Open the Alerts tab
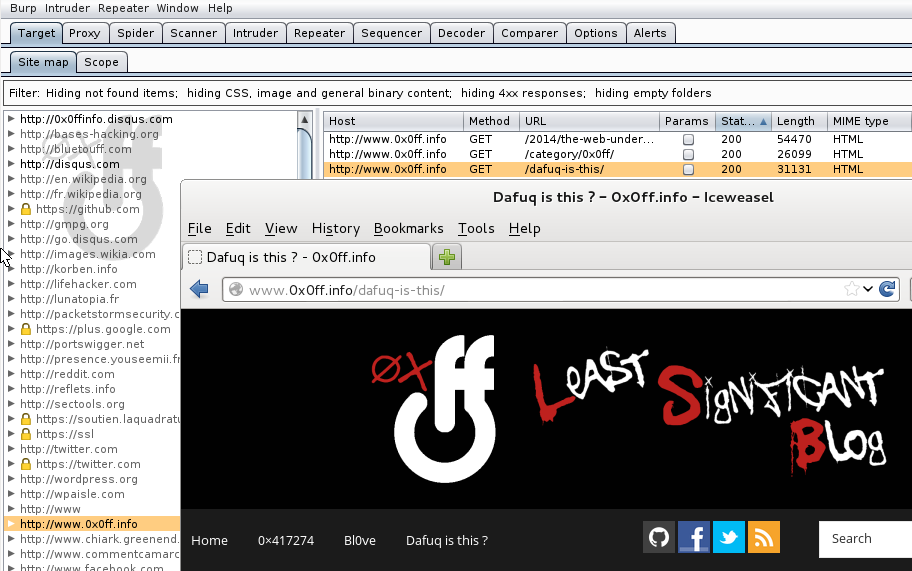This screenshot has width=912, height=571. point(650,33)
